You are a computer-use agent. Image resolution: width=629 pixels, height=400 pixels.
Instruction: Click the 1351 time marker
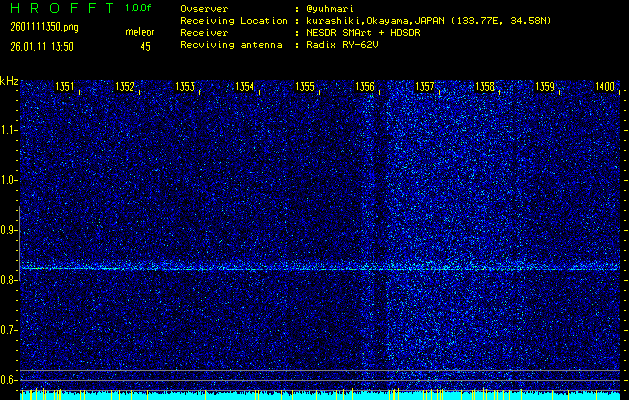point(65,87)
